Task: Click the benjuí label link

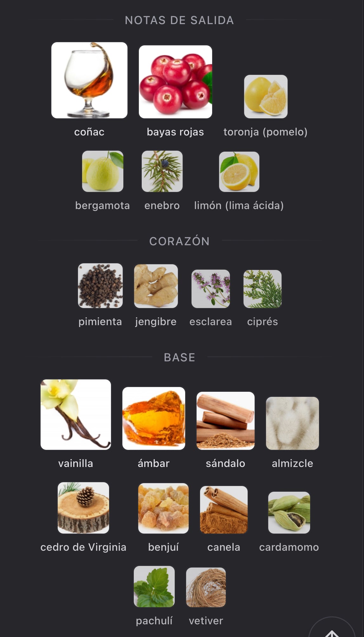Action: click(164, 547)
